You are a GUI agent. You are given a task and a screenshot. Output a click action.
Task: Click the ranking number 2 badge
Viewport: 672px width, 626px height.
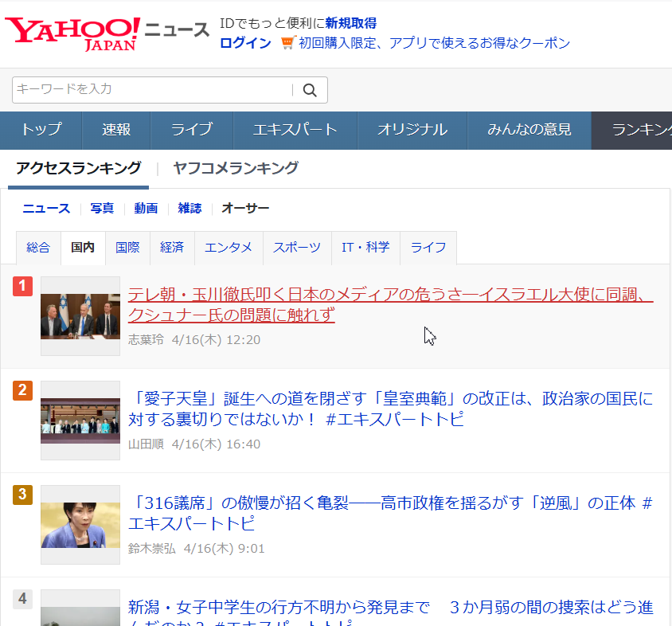point(21,391)
